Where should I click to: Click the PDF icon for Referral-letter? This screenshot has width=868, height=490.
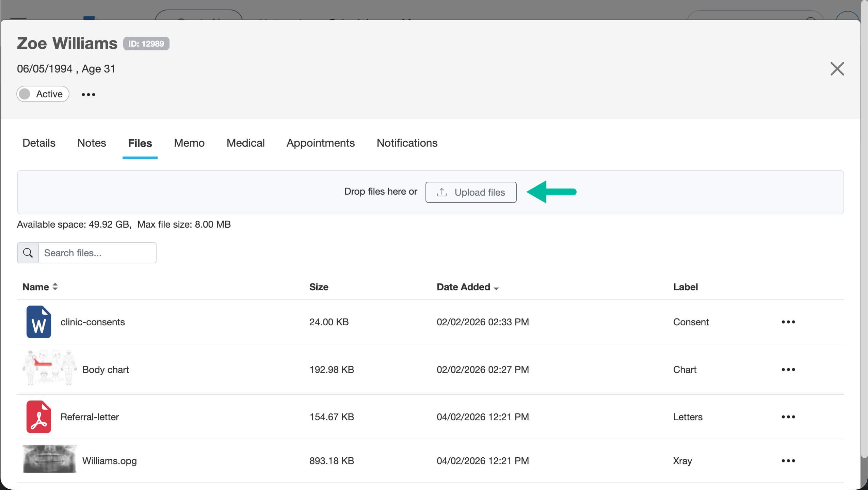pos(38,416)
